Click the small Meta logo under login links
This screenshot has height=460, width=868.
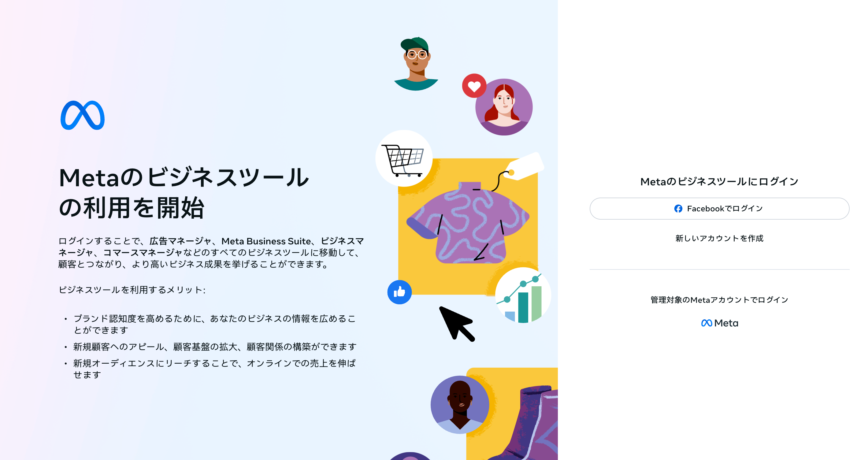pos(719,323)
